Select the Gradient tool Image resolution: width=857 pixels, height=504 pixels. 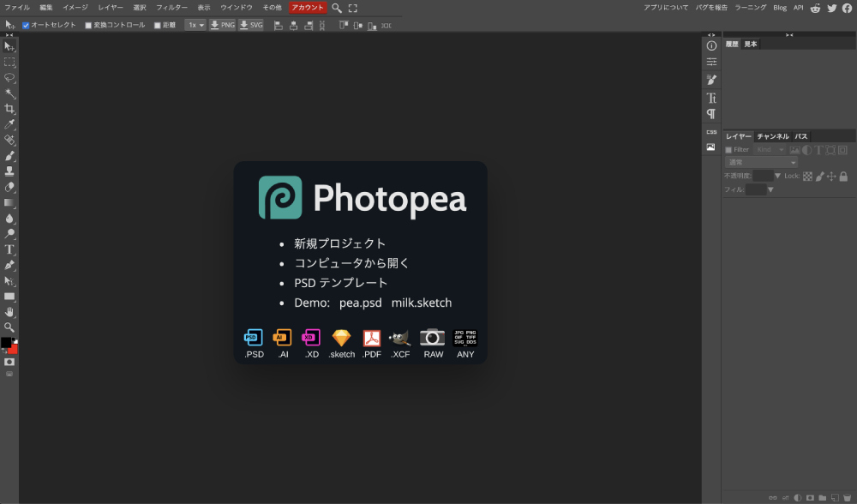point(9,203)
